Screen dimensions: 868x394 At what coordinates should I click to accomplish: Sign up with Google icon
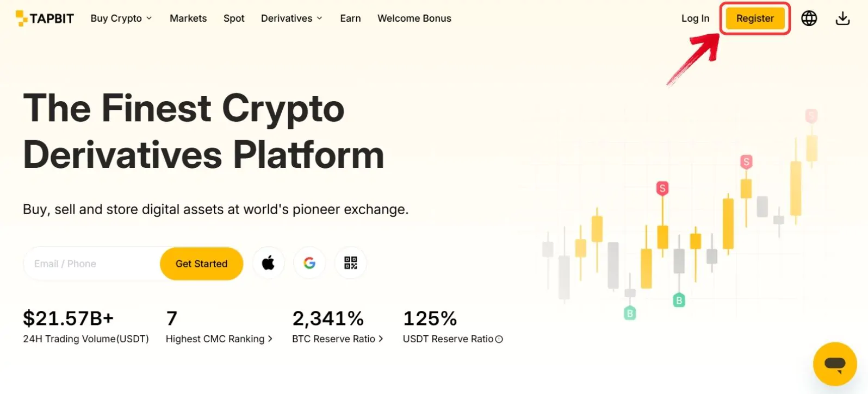(309, 264)
